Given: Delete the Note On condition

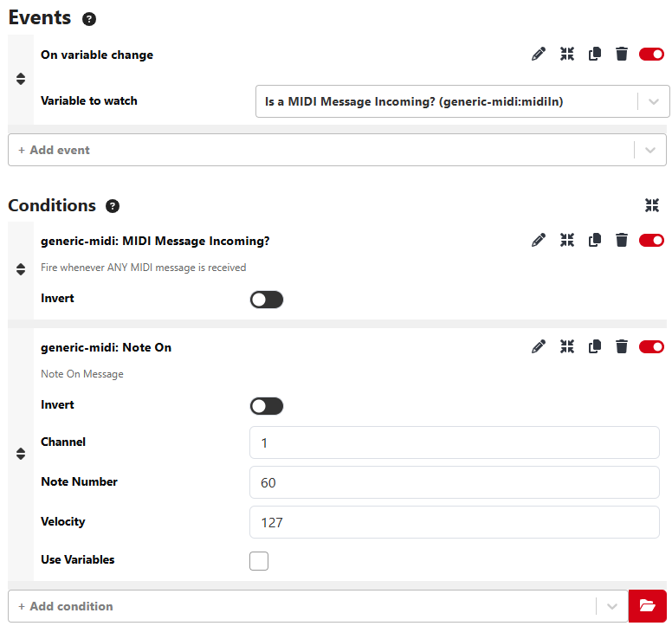Looking at the screenshot, I should [x=622, y=346].
